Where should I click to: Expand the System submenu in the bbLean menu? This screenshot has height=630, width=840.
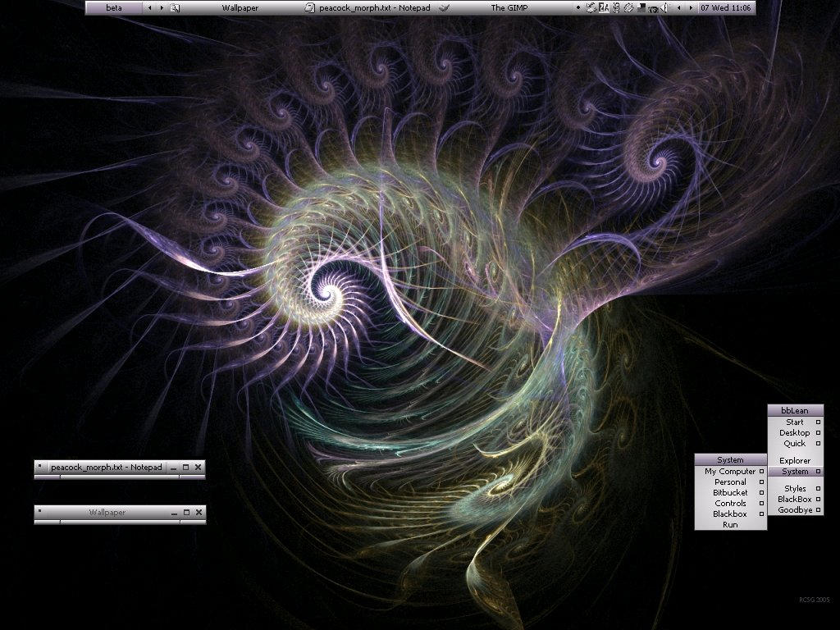click(x=795, y=472)
